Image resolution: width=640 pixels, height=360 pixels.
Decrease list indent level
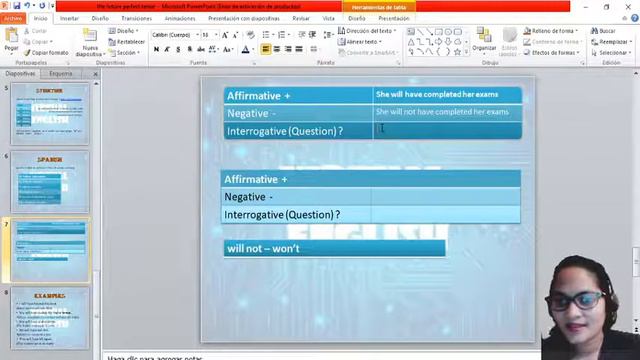[x=302, y=35]
